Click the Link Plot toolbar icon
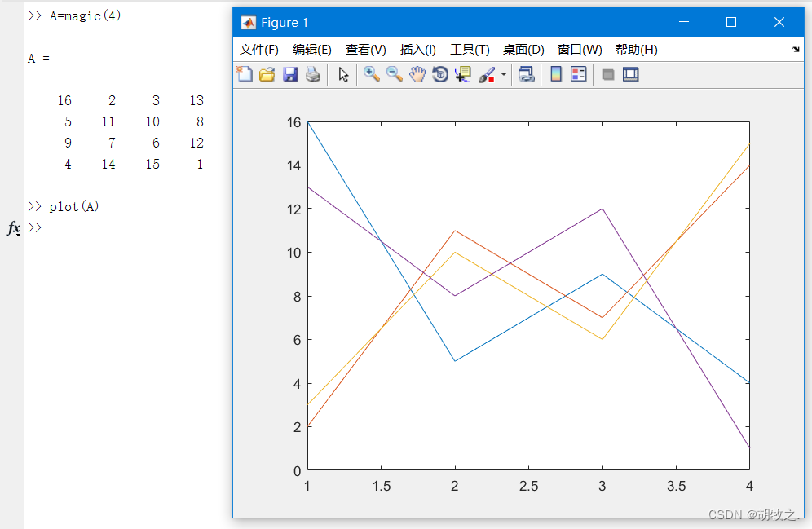The image size is (812, 529). point(526,74)
